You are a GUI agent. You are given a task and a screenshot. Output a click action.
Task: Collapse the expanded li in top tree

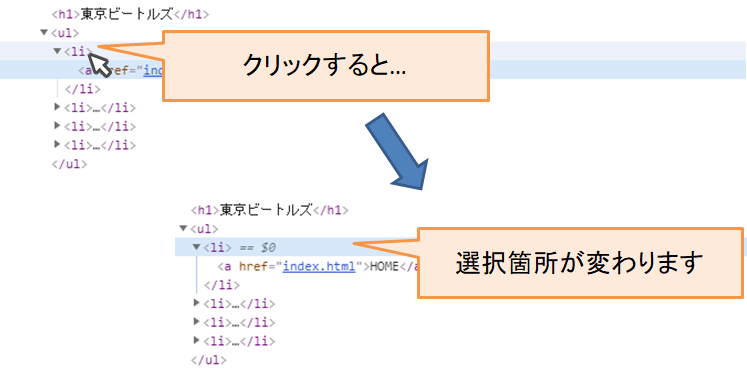[58, 51]
